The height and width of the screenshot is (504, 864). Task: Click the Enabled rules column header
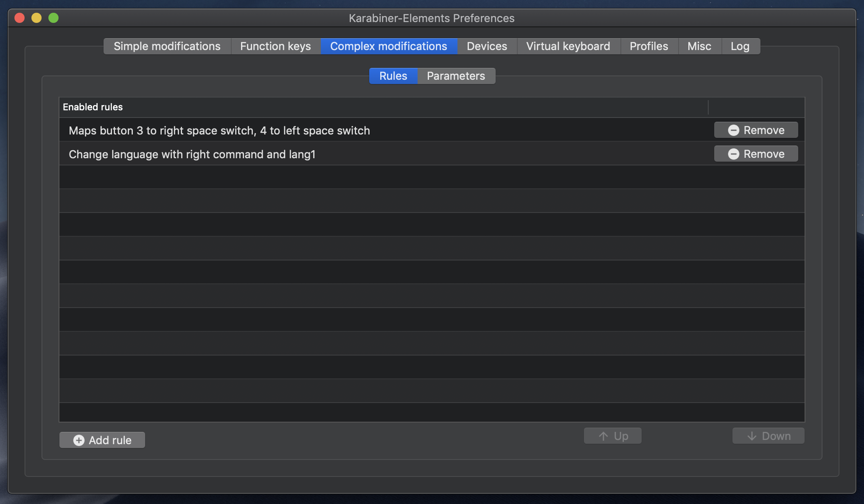click(383, 107)
